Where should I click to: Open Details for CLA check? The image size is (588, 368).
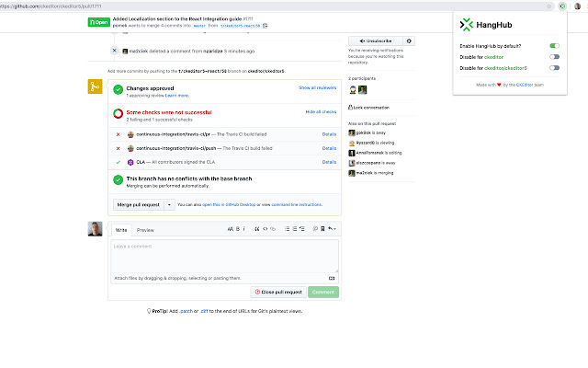329,162
